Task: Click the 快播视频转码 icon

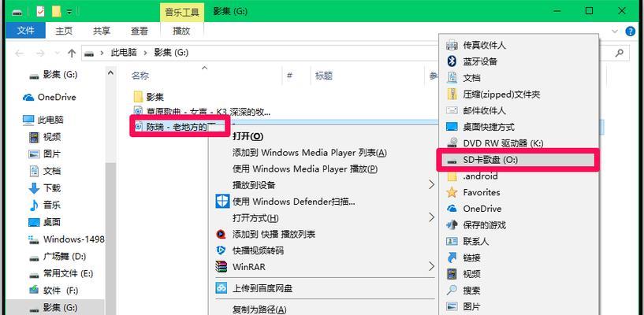Action: (221, 250)
